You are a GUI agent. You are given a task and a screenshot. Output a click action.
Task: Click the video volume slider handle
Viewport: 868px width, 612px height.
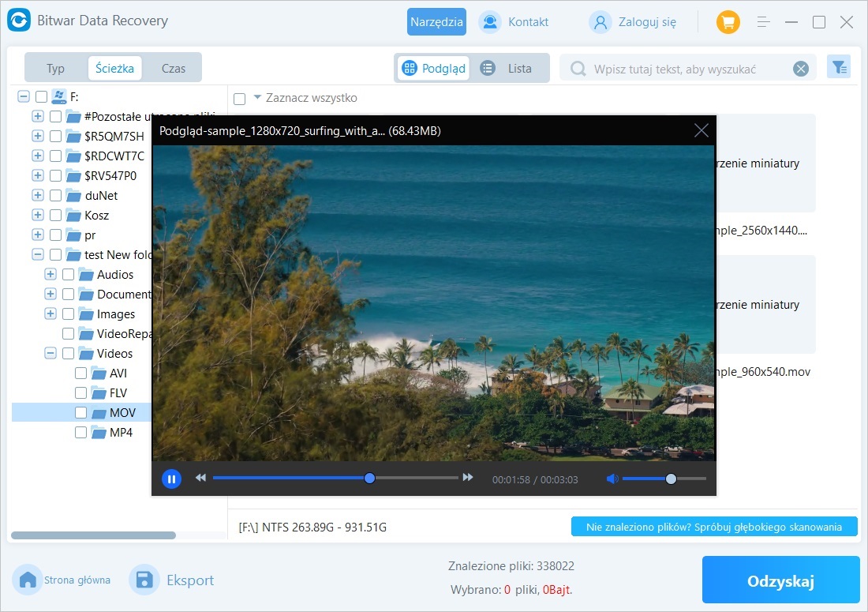click(x=671, y=479)
